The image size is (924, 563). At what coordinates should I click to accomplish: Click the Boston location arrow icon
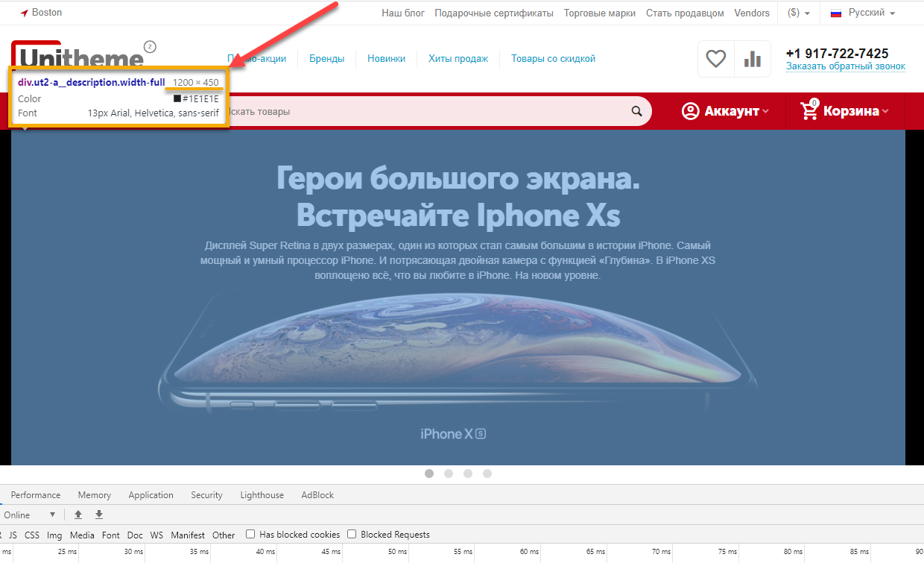pyautogui.click(x=24, y=13)
